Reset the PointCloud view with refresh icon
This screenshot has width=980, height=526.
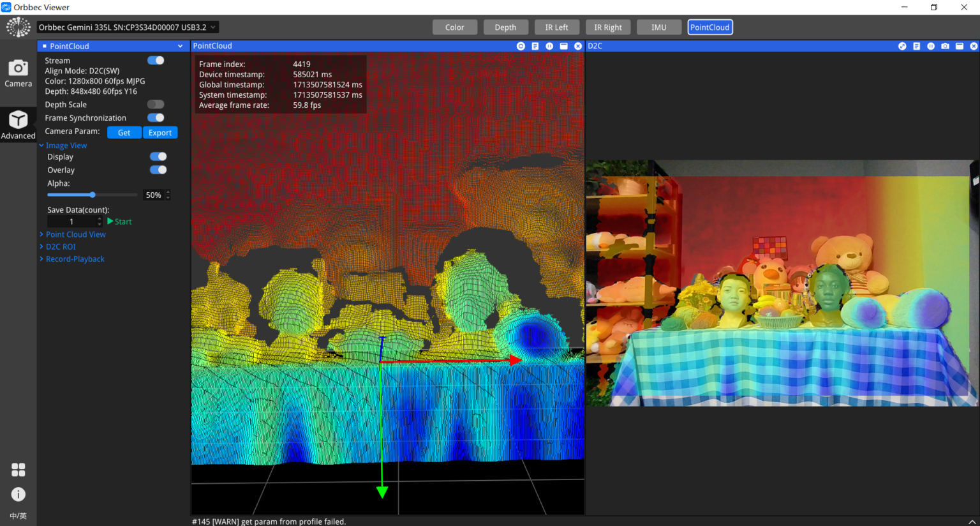pyautogui.click(x=521, y=46)
